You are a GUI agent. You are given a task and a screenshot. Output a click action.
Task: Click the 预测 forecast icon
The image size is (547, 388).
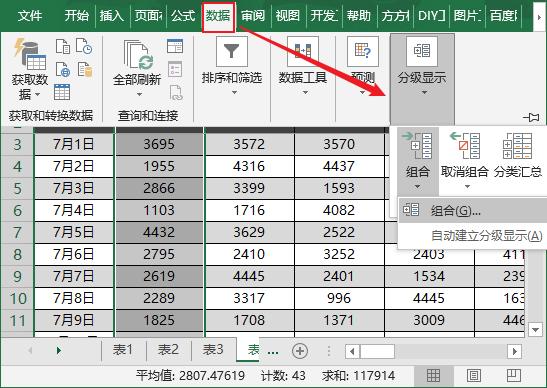pos(363,52)
